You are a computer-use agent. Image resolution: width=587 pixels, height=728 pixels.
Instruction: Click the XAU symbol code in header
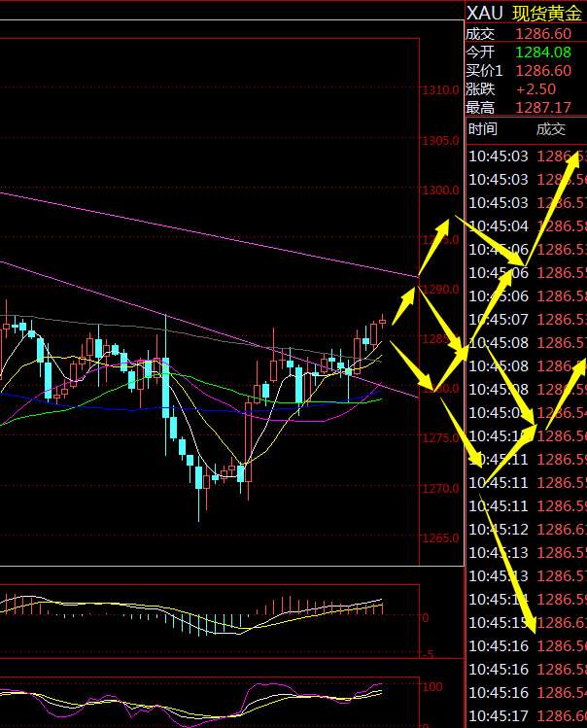[x=485, y=13]
